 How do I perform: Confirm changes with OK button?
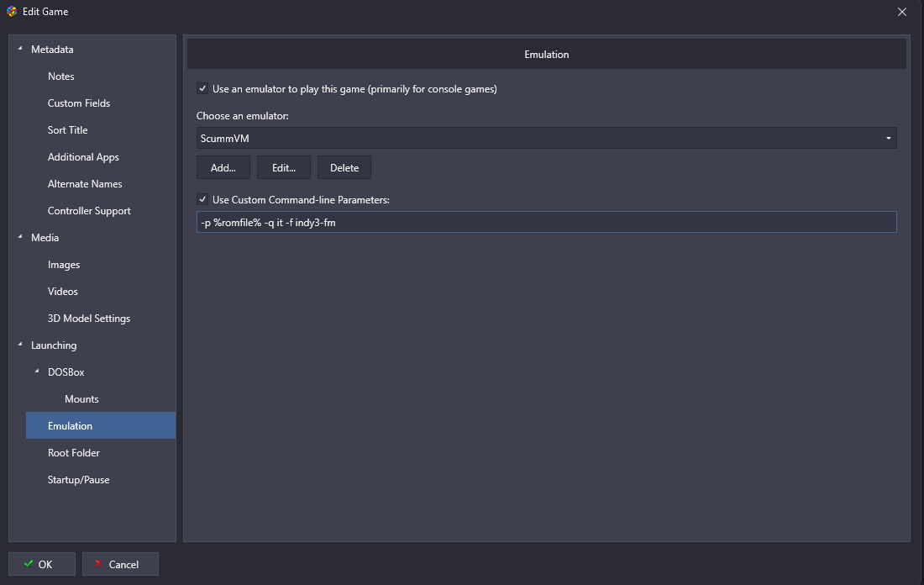(x=42, y=564)
